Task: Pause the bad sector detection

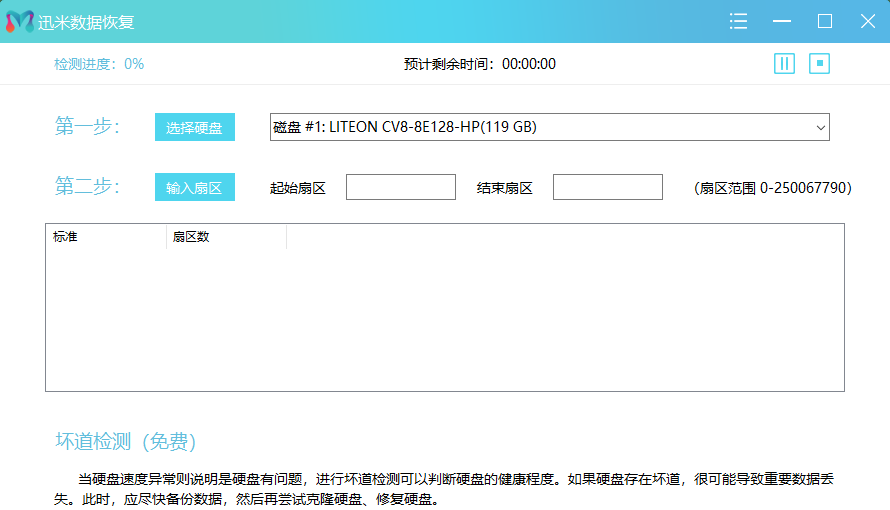Action: pyautogui.click(x=784, y=64)
